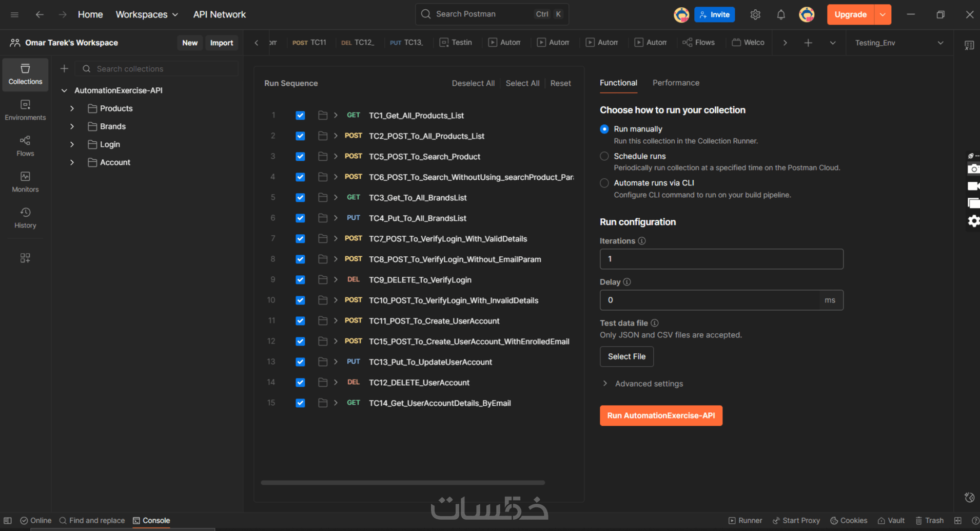Open a new tab with plus icon
This screenshot has height=531, width=980.
pyautogui.click(x=808, y=43)
